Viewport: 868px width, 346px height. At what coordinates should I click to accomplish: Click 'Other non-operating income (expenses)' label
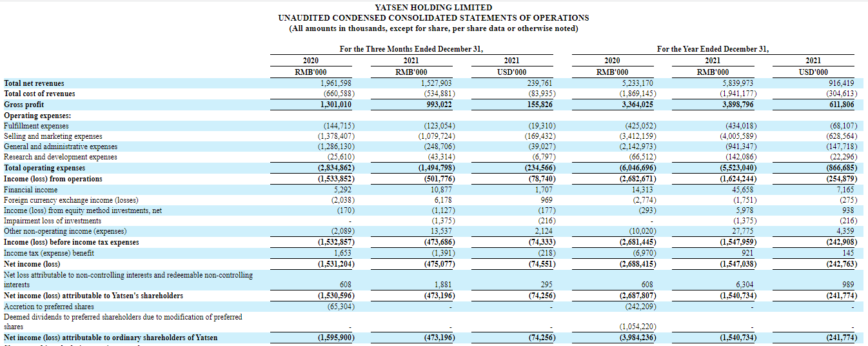point(65,231)
